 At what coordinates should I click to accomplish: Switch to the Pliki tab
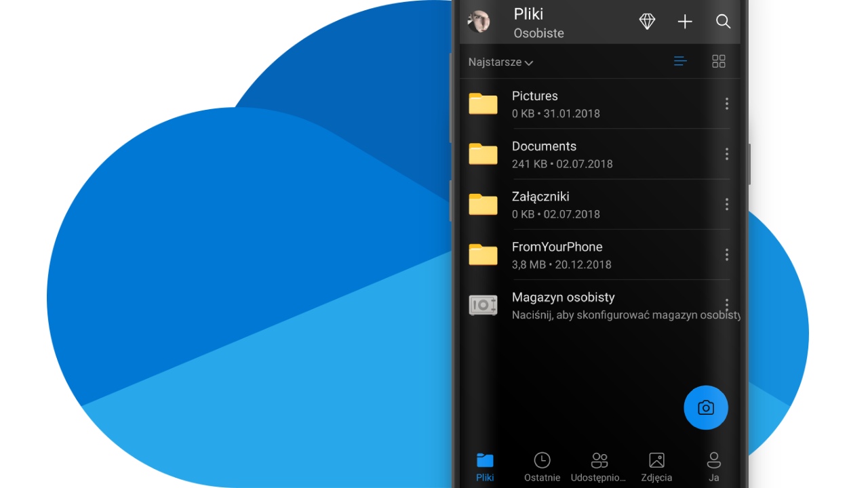(x=485, y=467)
